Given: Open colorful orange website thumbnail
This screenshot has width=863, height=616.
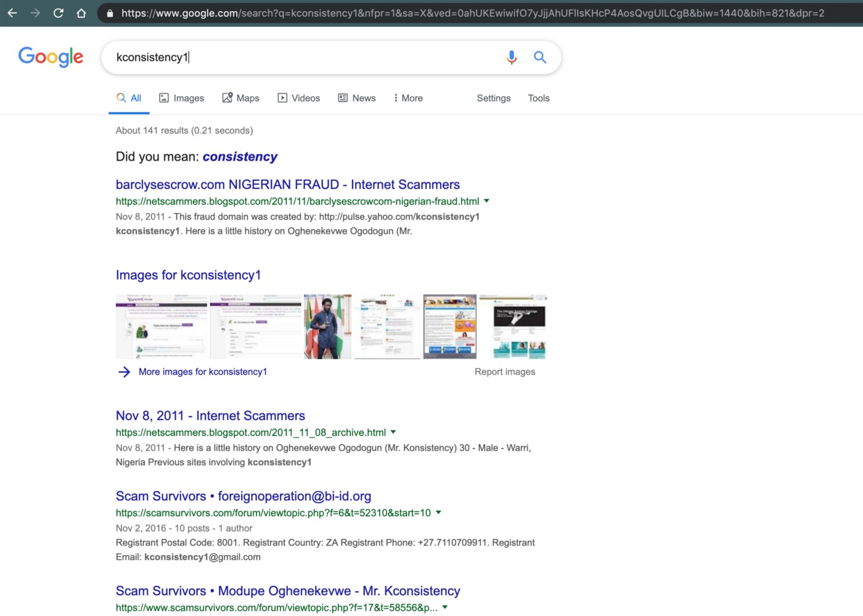Looking at the screenshot, I should coord(450,326).
